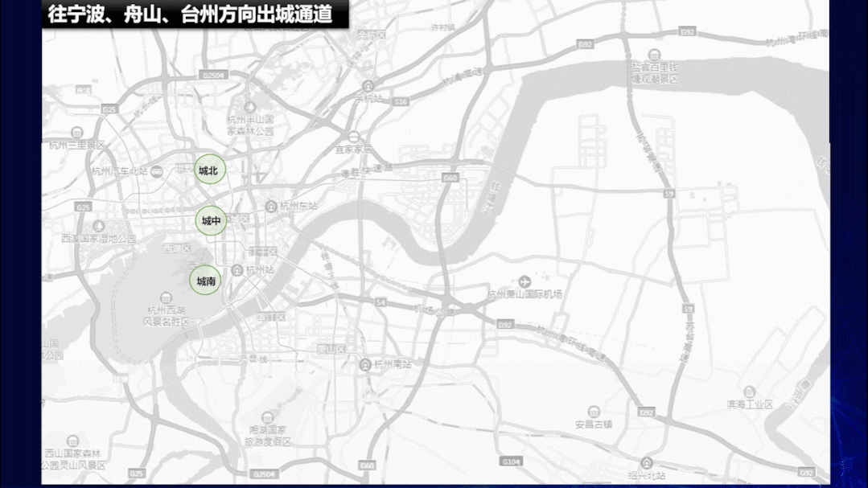
Task: Click the 杭州南站 text label
Action: coord(393,364)
